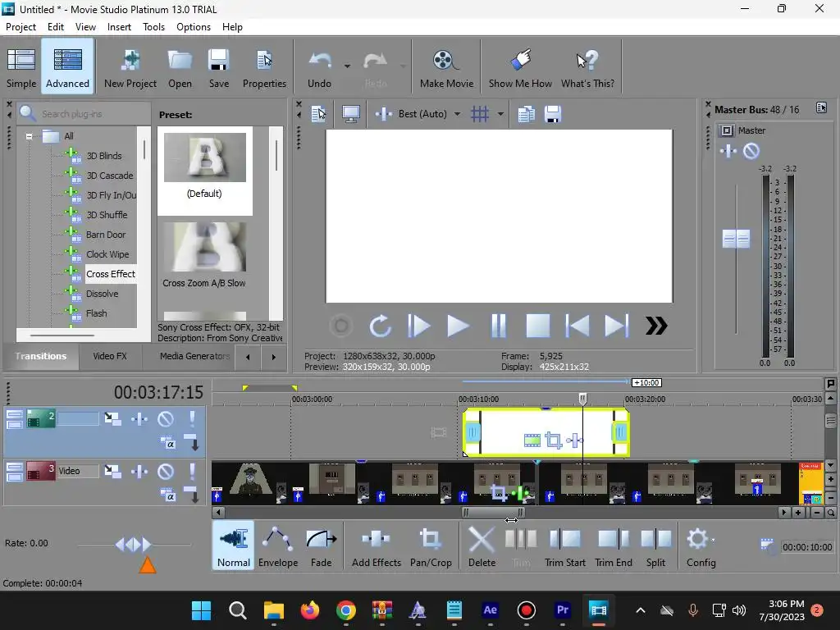
Task: Create a New Project
Action: click(130, 67)
